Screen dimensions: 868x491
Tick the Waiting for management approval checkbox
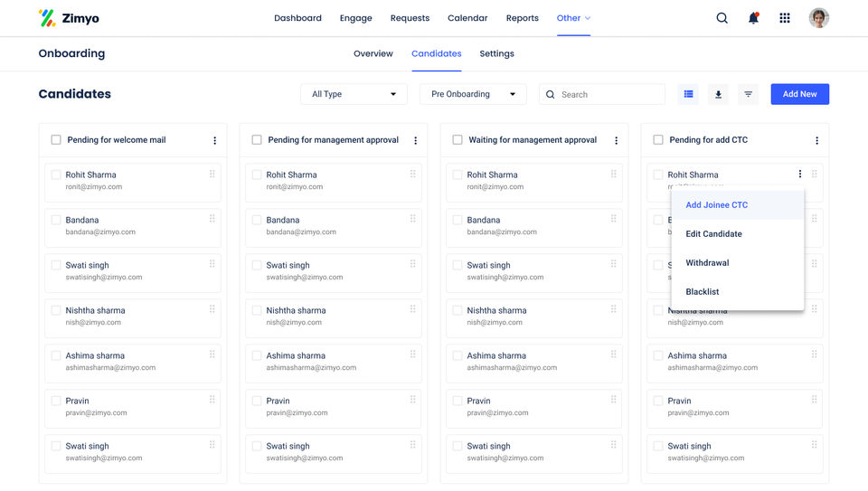458,140
